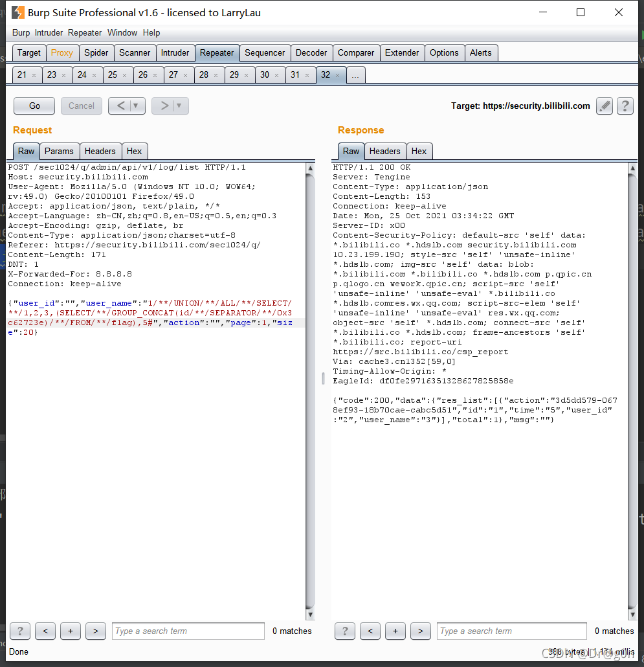The width and height of the screenshot is (644, 667).
Task: Switch to the Options tool tab
Action: [444, 52]
